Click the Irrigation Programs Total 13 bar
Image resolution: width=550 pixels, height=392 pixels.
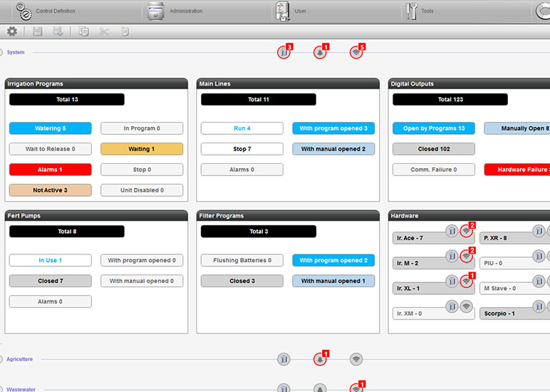(67, 99)
